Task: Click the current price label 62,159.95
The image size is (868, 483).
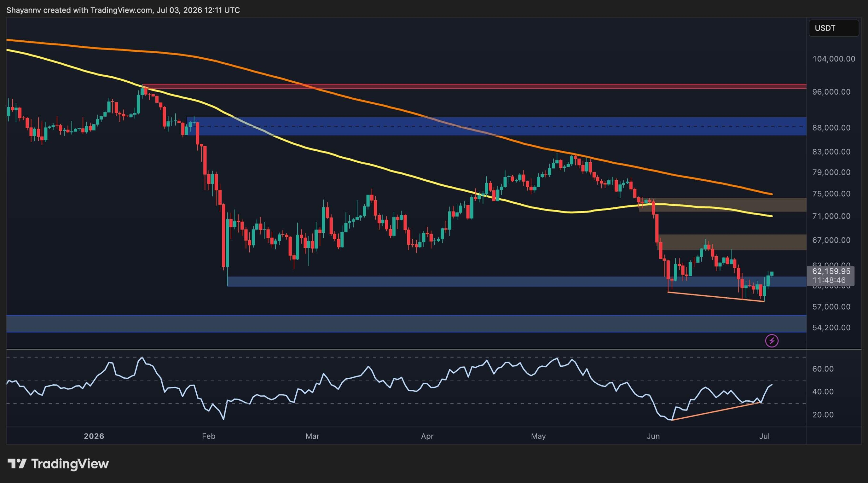Action: [x=831, y=271]
